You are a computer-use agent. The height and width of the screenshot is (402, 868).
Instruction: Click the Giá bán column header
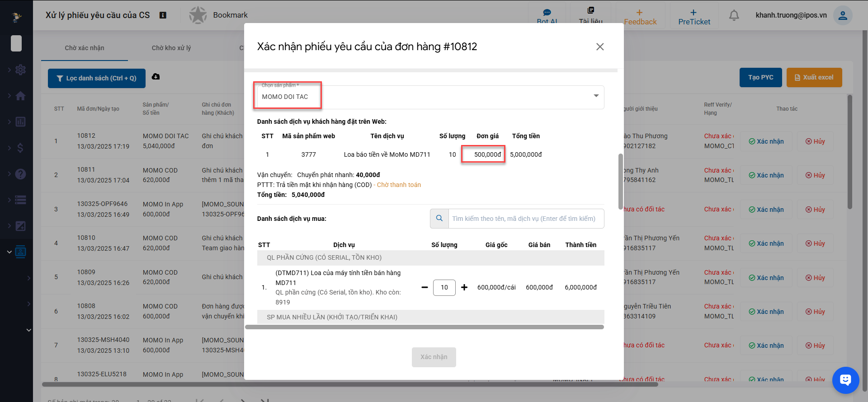pos(539,245)
